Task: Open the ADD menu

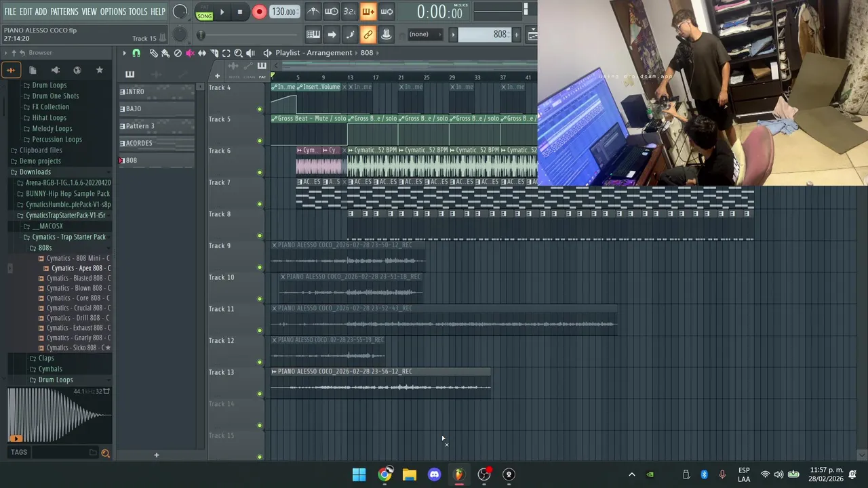Action: coord(41,12)
